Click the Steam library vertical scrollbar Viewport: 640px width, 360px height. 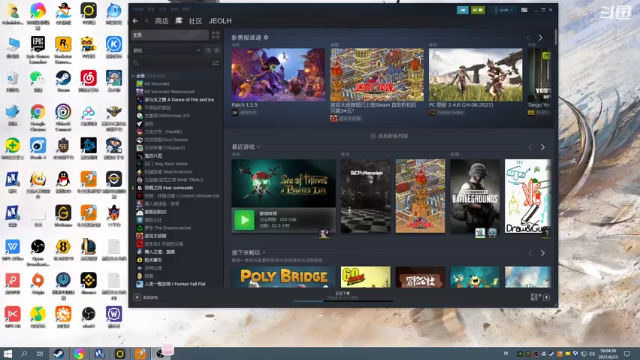[x=556, y=38]
